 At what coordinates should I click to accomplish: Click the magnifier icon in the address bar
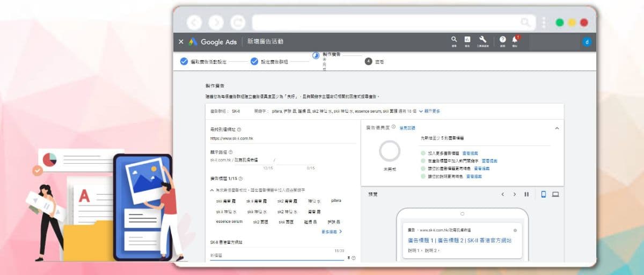pos(525,22)
